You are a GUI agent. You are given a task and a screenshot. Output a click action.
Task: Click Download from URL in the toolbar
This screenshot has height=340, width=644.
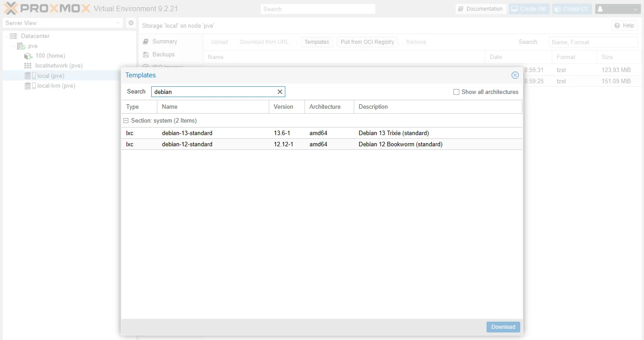pyautogui.click(x=264, y=42)
